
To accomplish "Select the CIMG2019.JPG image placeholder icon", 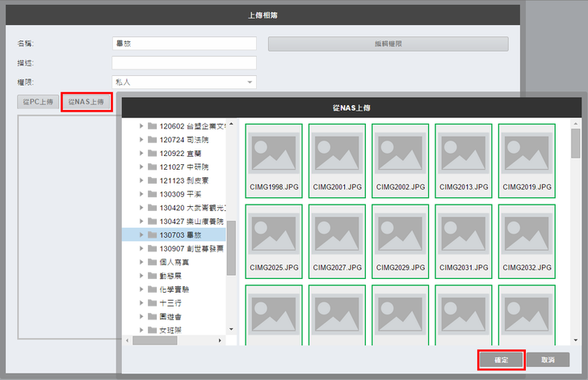I will [x=527, y=153].
